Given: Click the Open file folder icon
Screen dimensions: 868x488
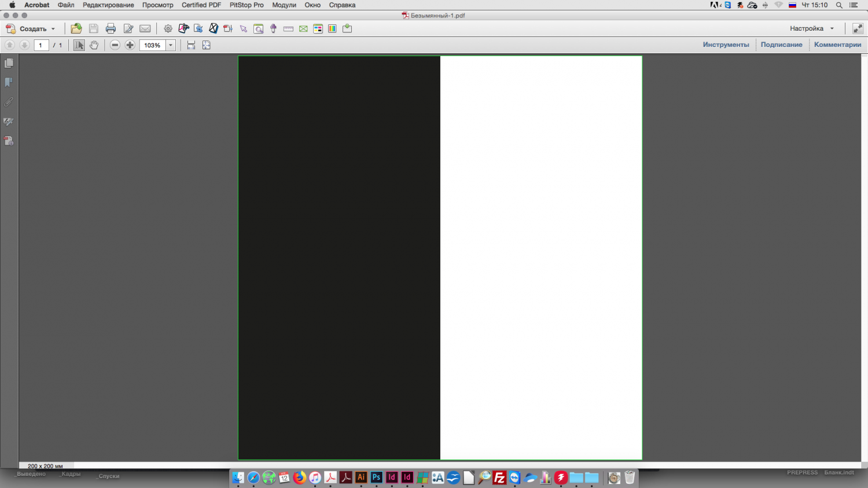Looking at the screenshot, I should coord(76,28).
